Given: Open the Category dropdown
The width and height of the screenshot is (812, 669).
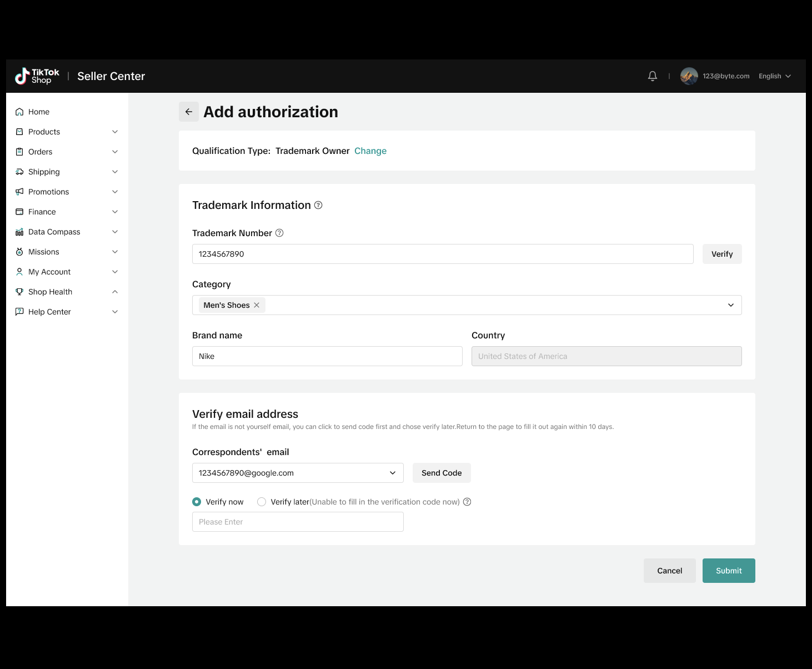Looking at the screenshot, I should point(730,305).
